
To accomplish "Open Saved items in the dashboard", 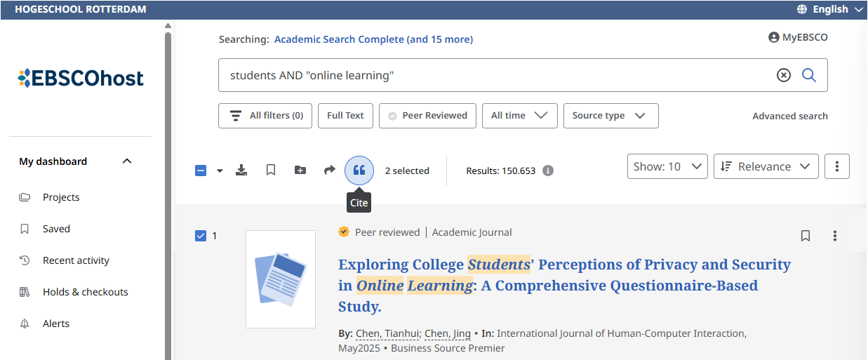I will 56,229.
